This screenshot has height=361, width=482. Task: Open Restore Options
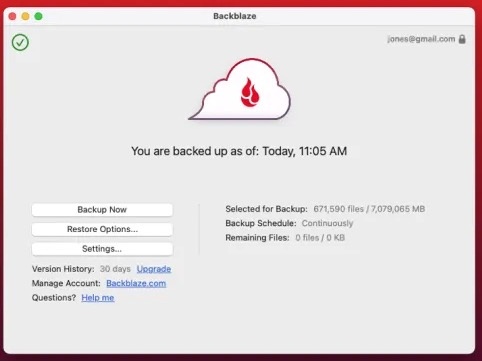click(102, 229)
